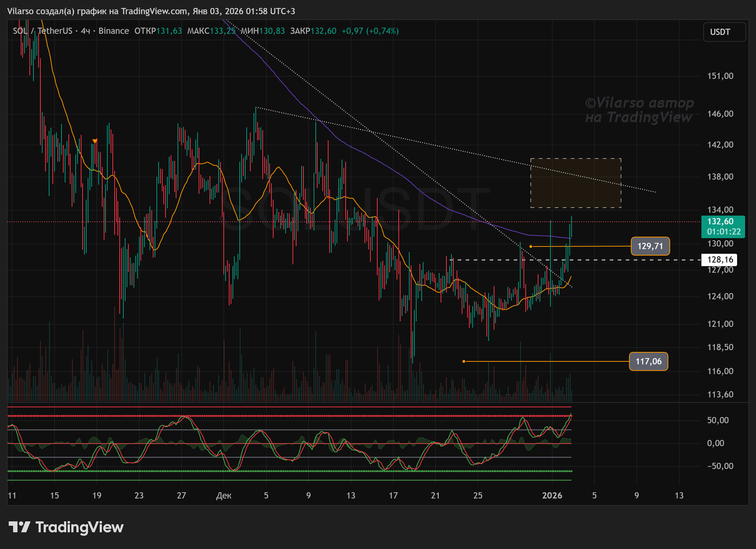Click the close value 132,60 in header
The width and height of the screenshot is (756, 549).
click(323, 31)
